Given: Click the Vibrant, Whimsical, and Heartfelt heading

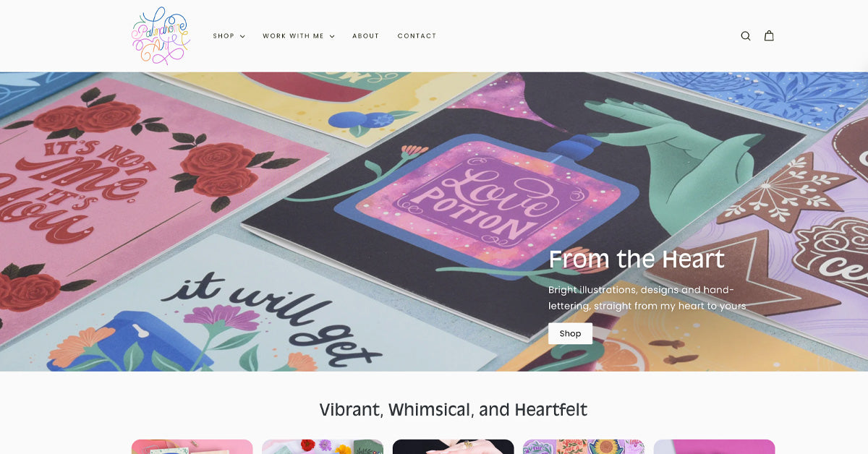Looking at the screenshot, I should tap(454, 410).
